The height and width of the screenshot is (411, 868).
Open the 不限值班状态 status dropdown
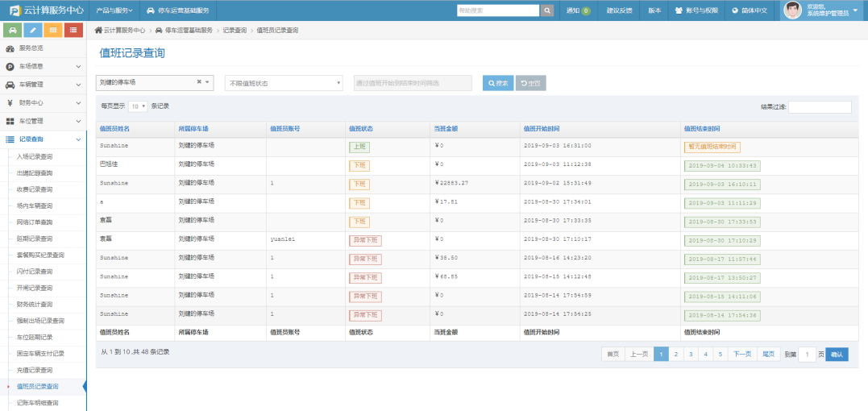284,83
